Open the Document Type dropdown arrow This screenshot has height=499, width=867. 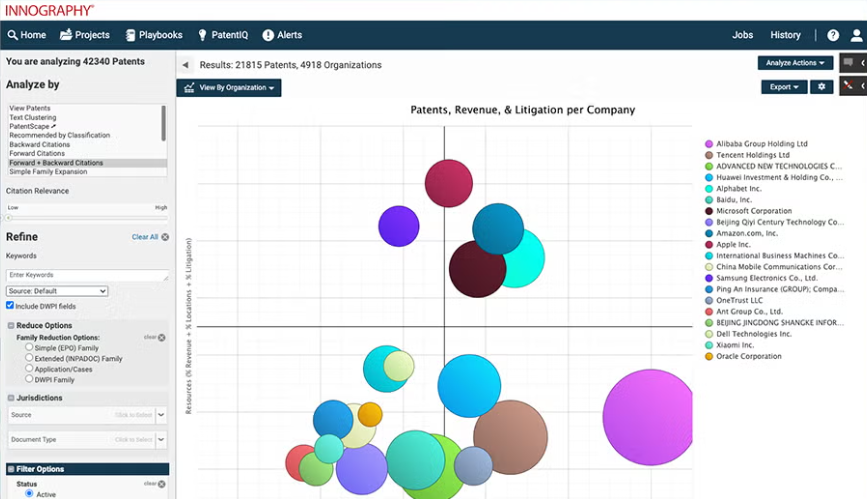point(161,439)
